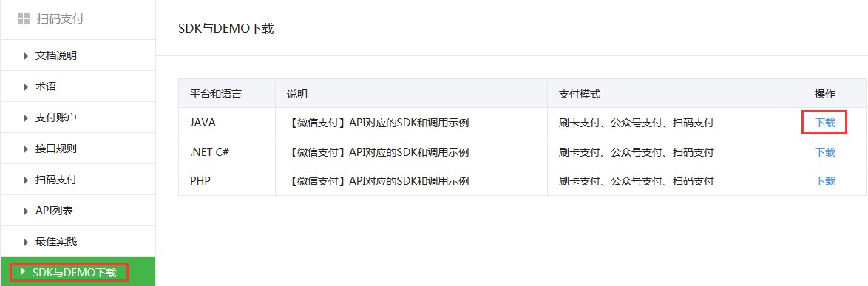Click the grid icon beside 扫码支付 header

(23, 18)
